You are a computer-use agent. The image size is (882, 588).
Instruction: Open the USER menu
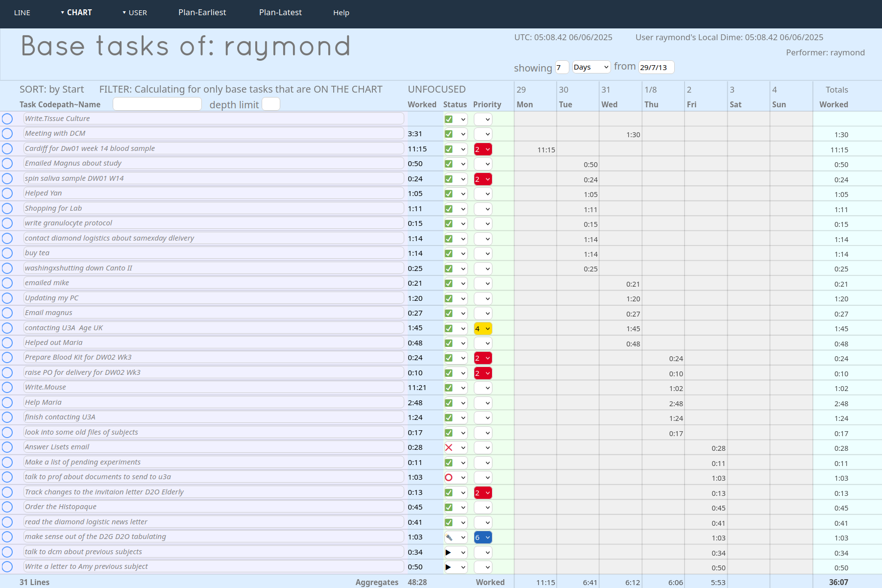coord(135,13)
